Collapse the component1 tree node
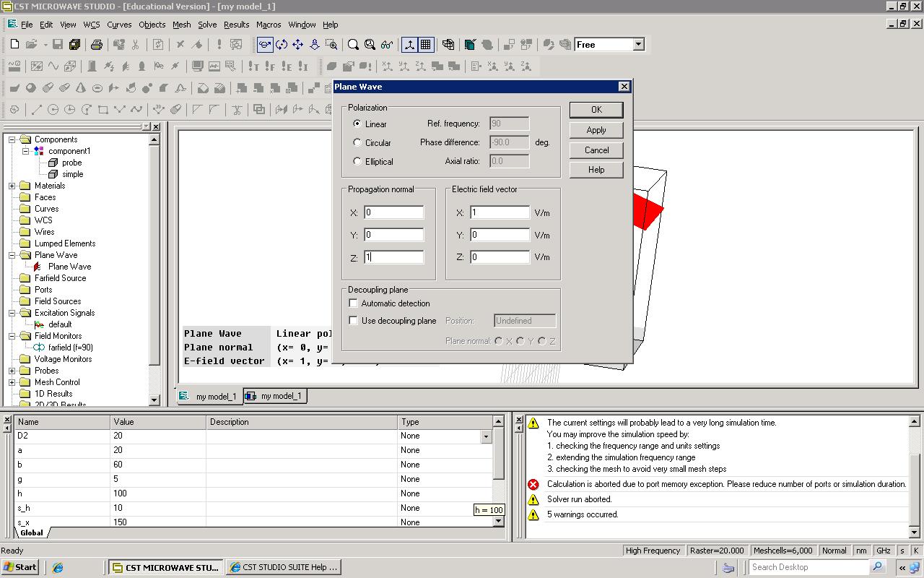 [25, 151]
